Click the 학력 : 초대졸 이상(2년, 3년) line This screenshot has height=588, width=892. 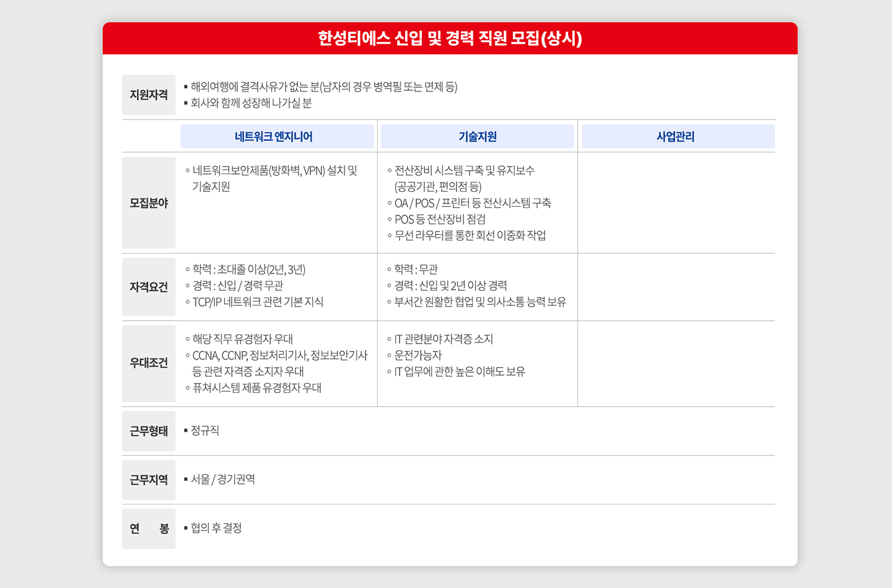(x=249, y=269)
